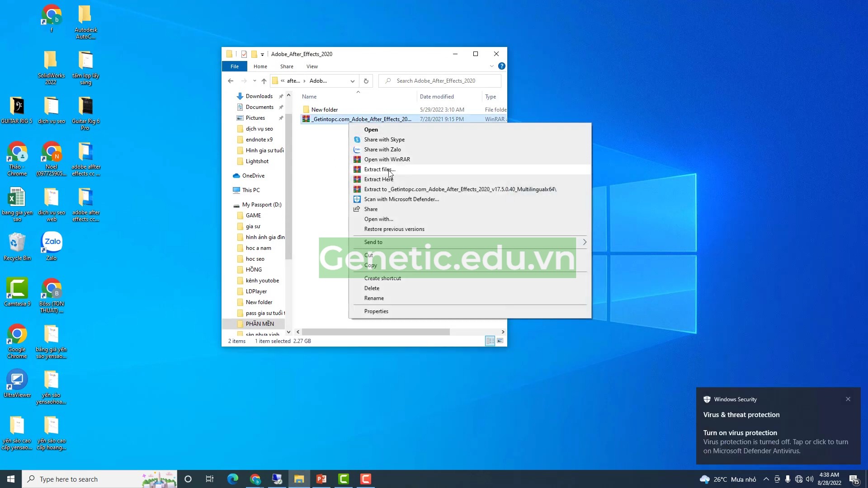Sort files by Name column header

pyautogui.click(x=358, y=97)
